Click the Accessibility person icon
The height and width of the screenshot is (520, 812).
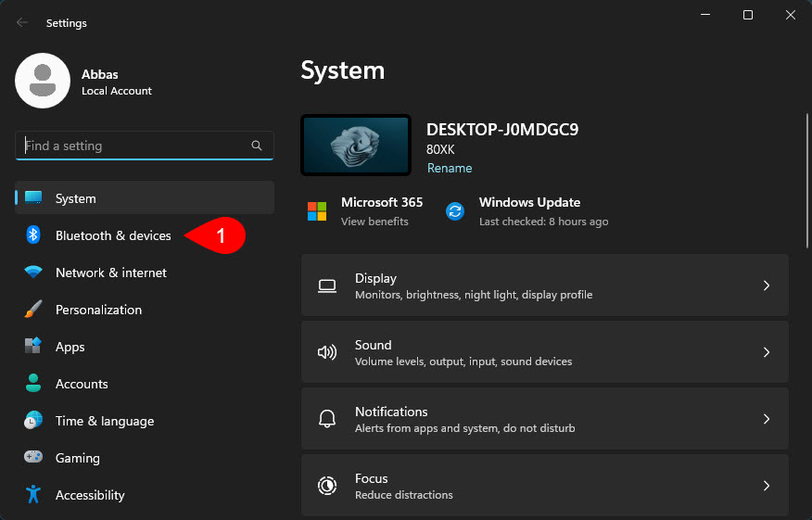33,495
